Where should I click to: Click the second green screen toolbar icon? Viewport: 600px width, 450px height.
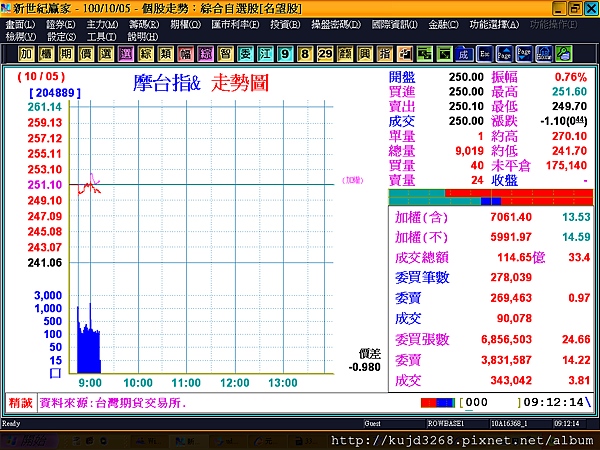point(444,54)
